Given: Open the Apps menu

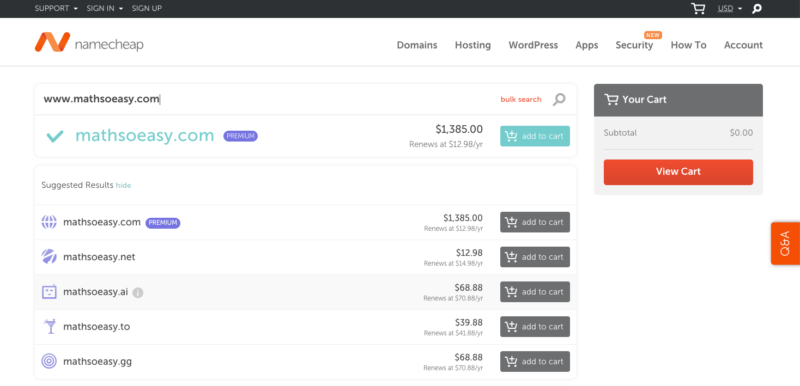Looking at the screenshot, I should 587,45.
